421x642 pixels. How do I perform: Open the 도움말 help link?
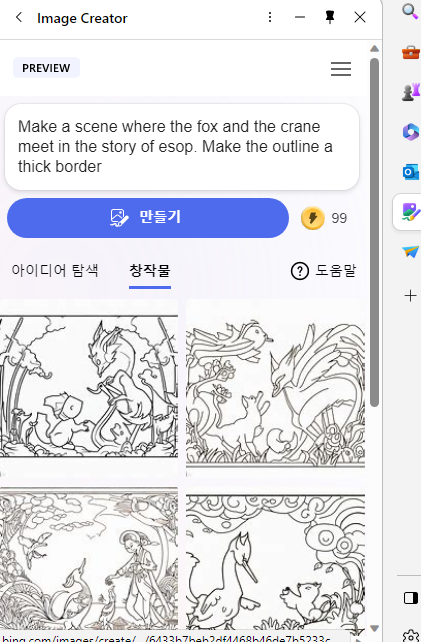point(324,271)
